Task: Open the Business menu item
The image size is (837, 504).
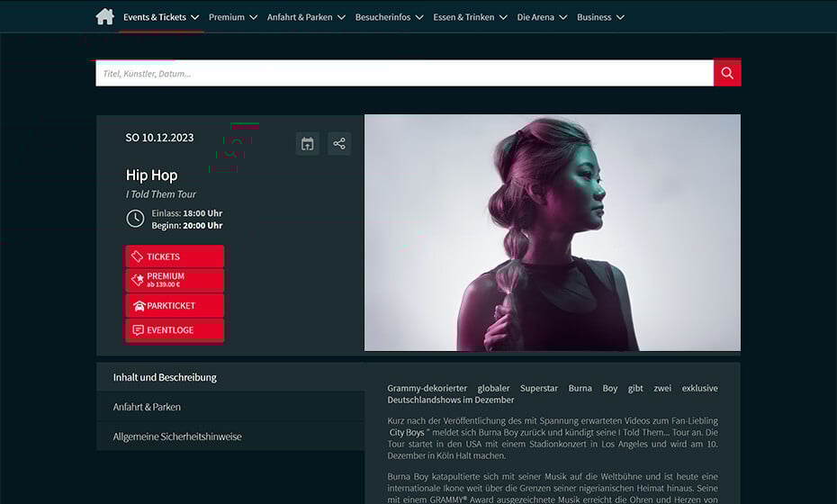Action: click(x=600, y=17)
